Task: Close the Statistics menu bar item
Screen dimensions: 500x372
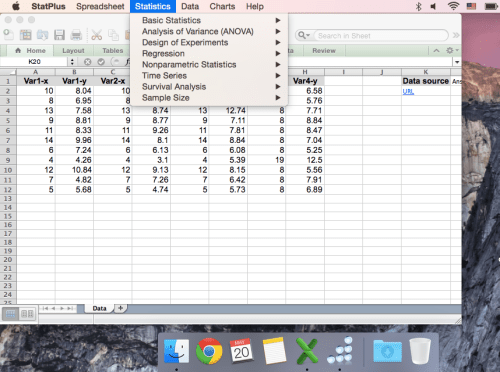Action: pyautogui.click(x=153, y=6)
